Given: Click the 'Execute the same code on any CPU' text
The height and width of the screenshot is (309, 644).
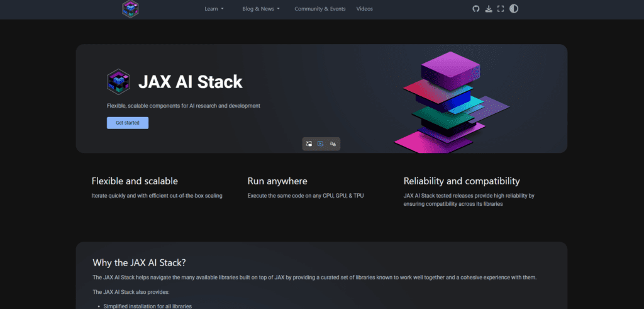Looking at the screenshot, I should (305, 196).
